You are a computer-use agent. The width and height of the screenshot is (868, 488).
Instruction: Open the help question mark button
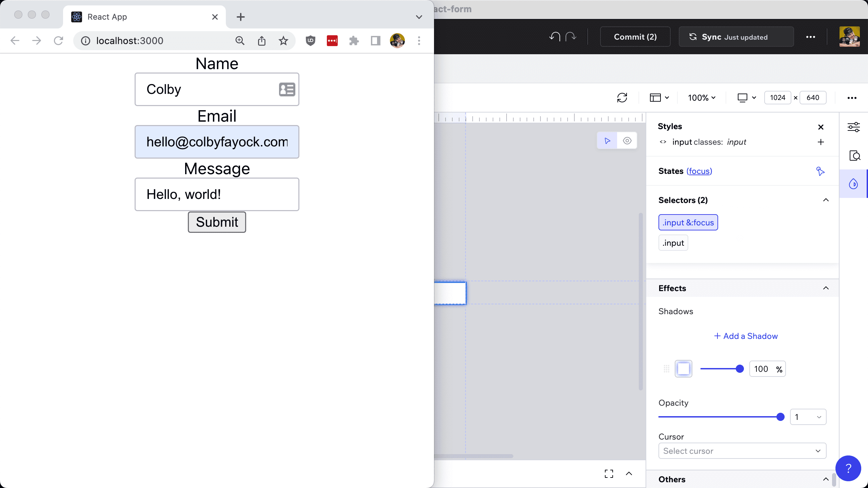click(848, 468)
